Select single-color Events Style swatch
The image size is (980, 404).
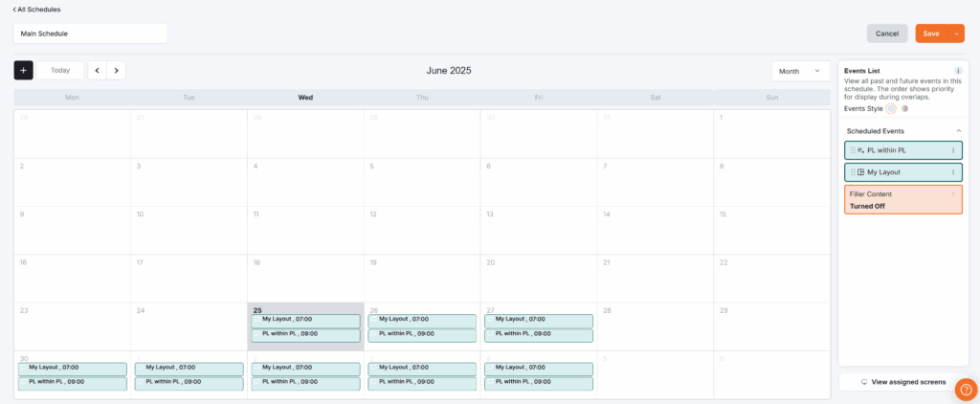pos(891,108)
